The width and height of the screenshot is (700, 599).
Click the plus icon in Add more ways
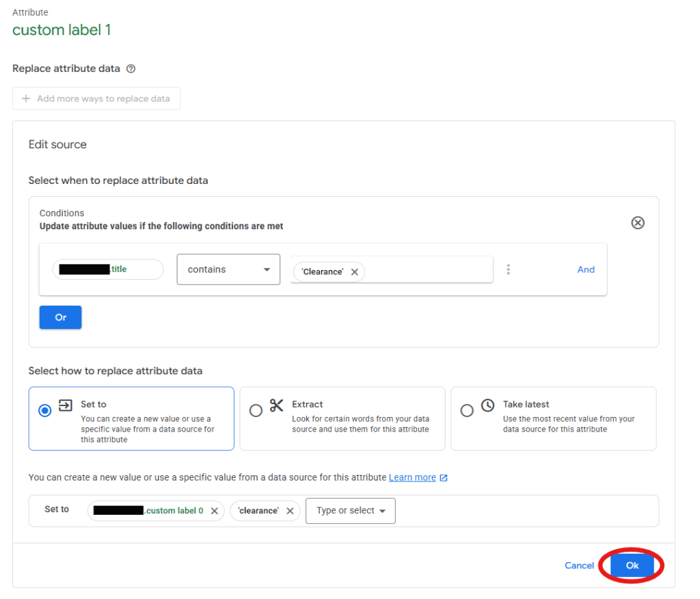click(x=26, y=98)
